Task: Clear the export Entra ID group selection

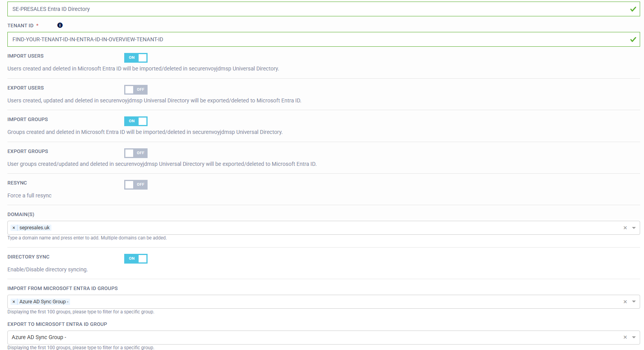Action: pyautogui.click(x=625, y=338)
